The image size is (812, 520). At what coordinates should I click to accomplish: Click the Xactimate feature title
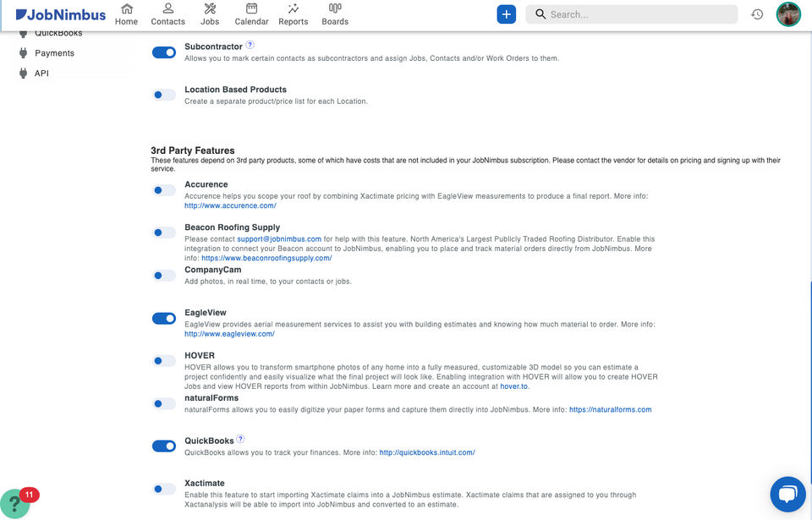[205, 484]
